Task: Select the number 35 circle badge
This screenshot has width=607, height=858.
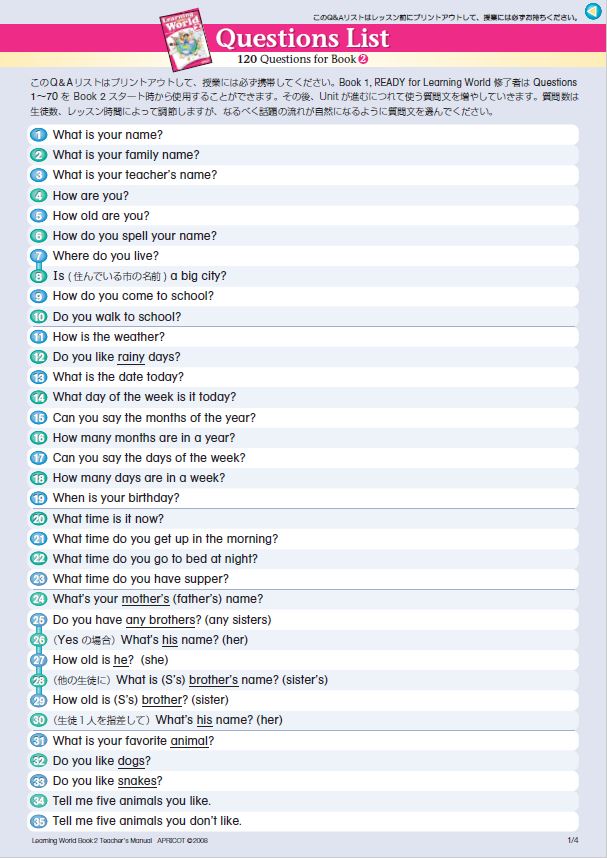Action: (39, 822)
